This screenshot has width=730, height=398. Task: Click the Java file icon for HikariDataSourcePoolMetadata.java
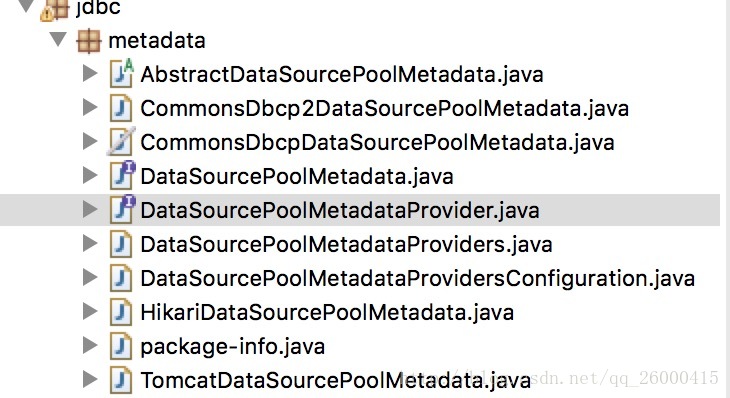[121, 312]
